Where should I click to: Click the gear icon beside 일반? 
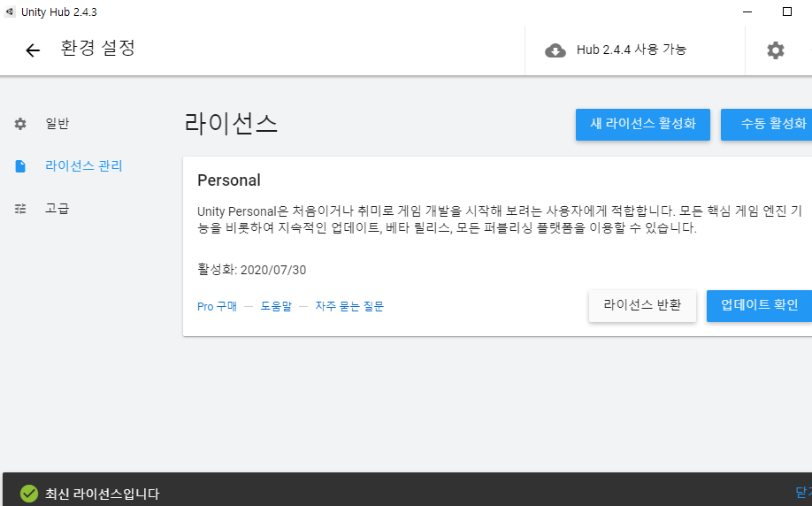coord(20,124)
